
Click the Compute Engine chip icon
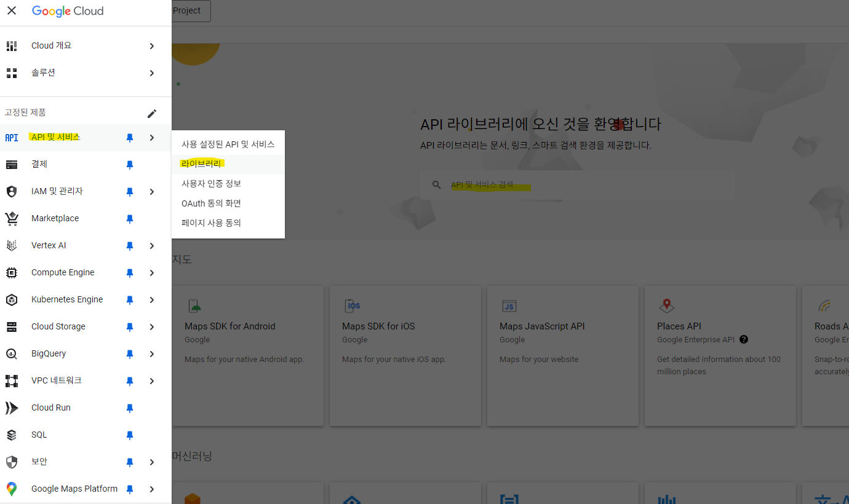coord(12,273)
